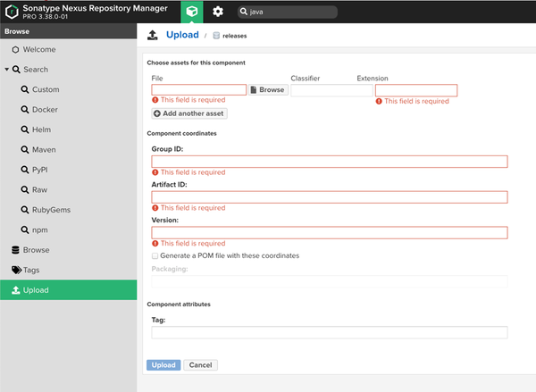The width and height of the screenshot is (536, 392).
Task: Click the Sonatype Nexus logo icon
Action: 9,12
